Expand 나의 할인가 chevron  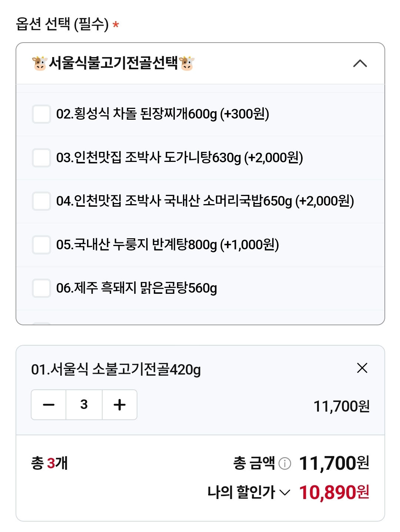coord(284,492)
